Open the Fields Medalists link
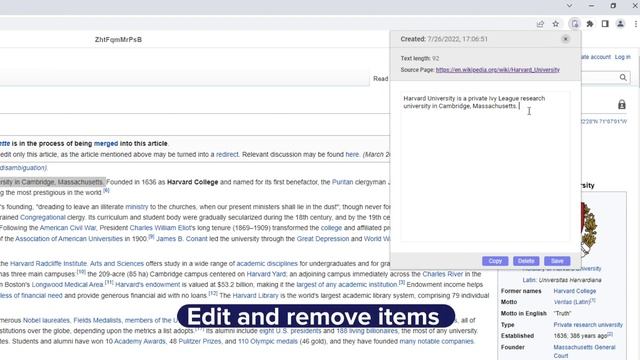The height and width of the screenshot is (360, 640). tap(97, 320)
